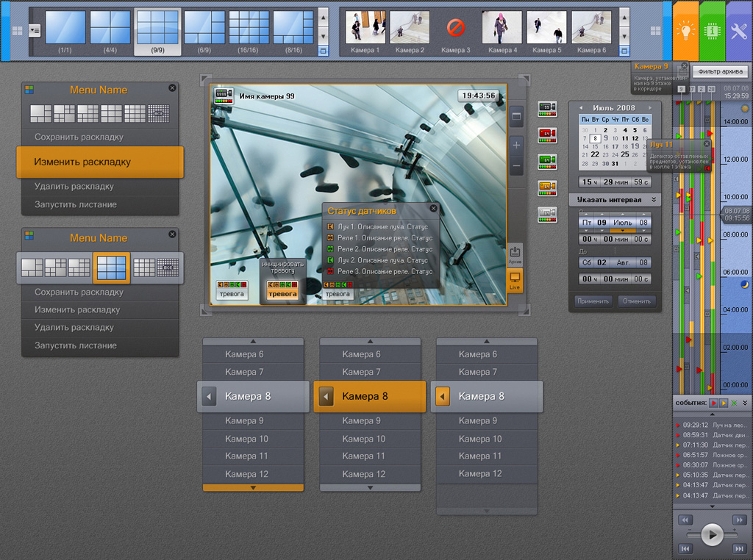Select day 25 in the calendar

[x=625, y=154]
